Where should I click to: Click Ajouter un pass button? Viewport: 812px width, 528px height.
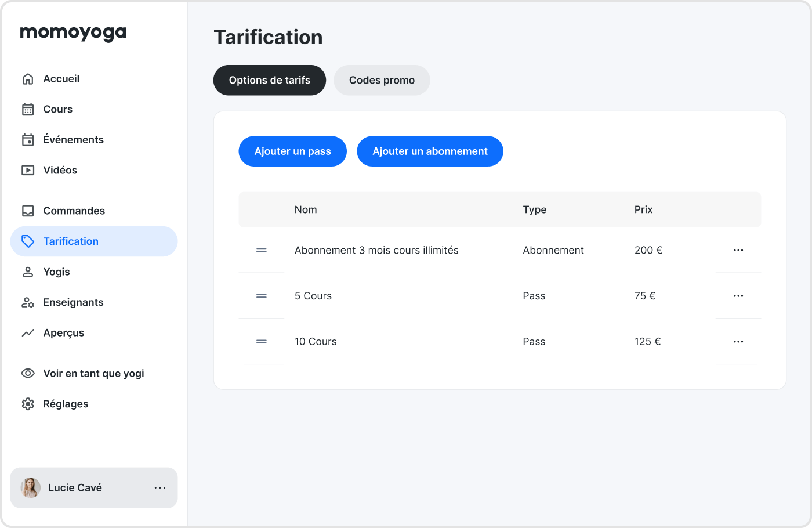(x=293, y=151)
